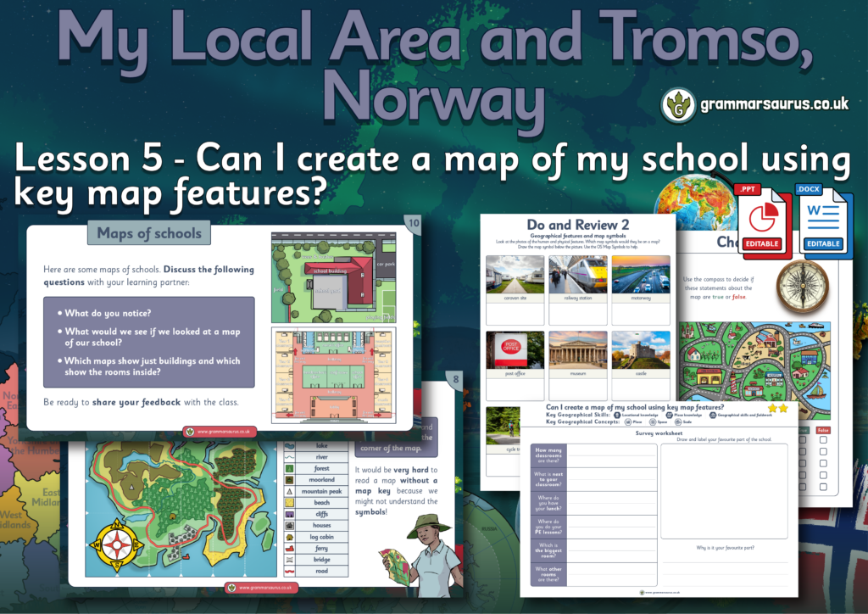Click the answer field beside How many classrooms
The height and width of the screenshot is (614, 868).
point(610,455)
